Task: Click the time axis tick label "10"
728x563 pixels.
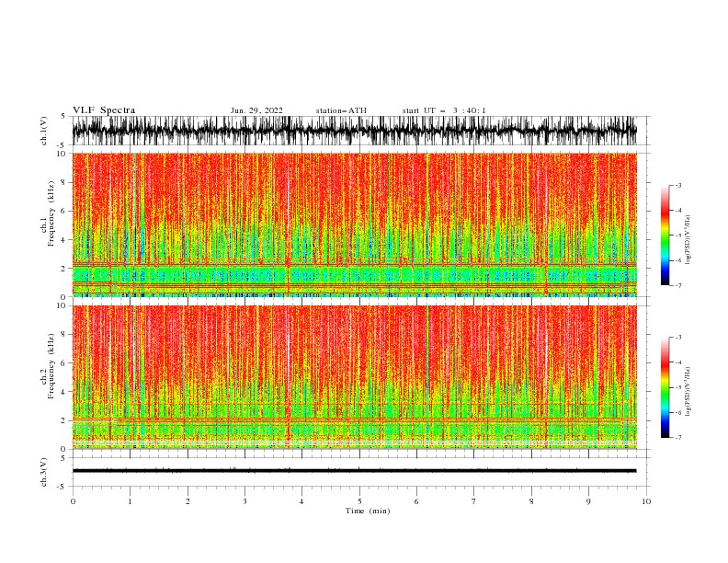Action: pos(646,501)
